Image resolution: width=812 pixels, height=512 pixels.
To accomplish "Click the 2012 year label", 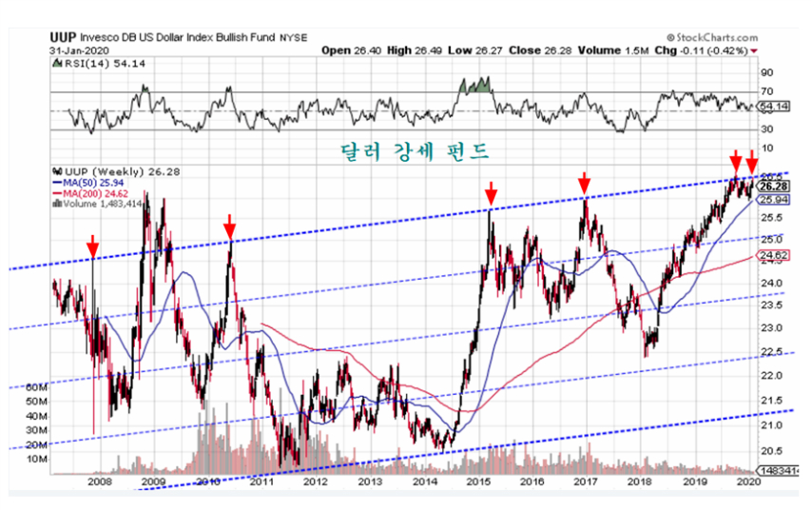I will coord(316,482).
